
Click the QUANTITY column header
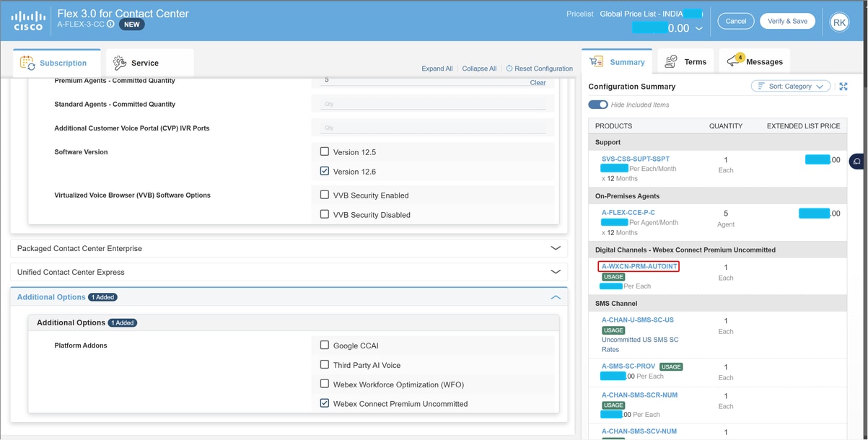pos(726,126)
